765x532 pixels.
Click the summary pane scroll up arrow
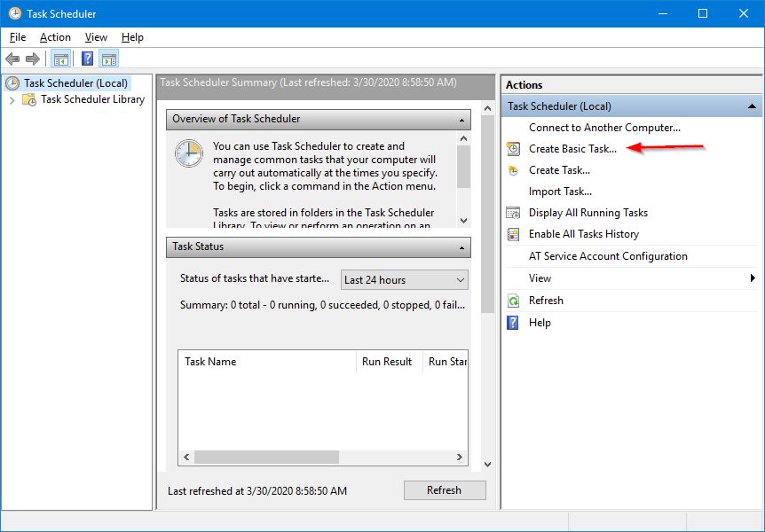click(x=487, y=109)
